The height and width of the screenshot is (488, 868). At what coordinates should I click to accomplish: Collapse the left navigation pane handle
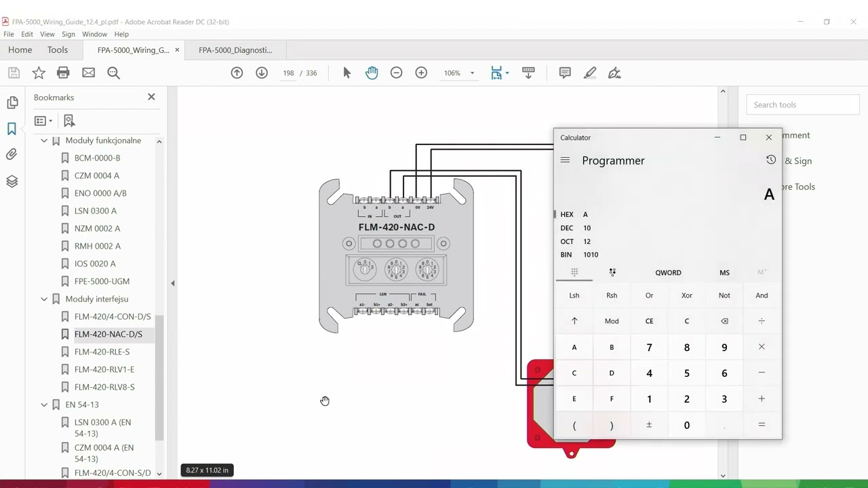172,283
